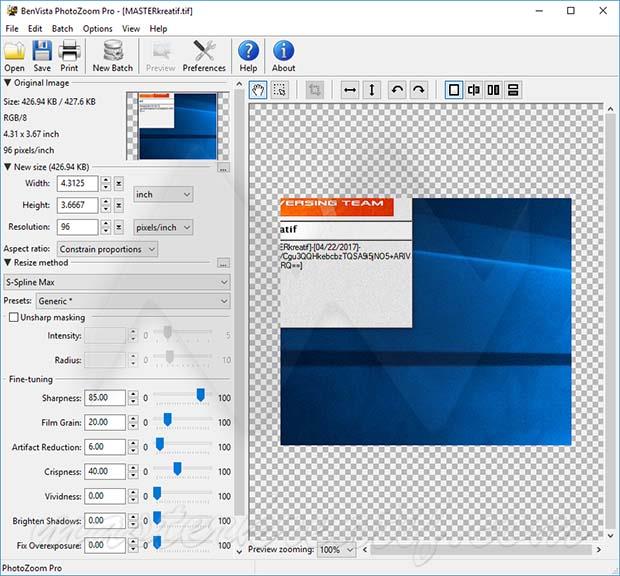The width and height of the screenshot is (620, 576).
Task: Select the marquee selection tool
Action: (x=280, y=90)
